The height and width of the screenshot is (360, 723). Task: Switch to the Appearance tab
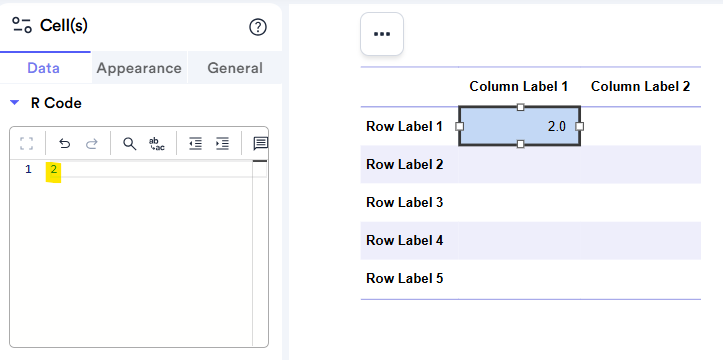pos(139,68)
